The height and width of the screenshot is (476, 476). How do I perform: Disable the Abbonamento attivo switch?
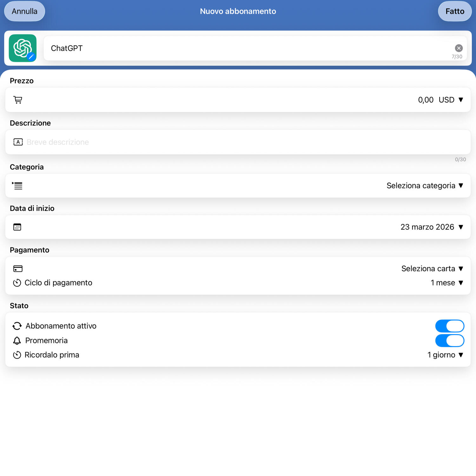pyautogui.click(x=449, y=326)
